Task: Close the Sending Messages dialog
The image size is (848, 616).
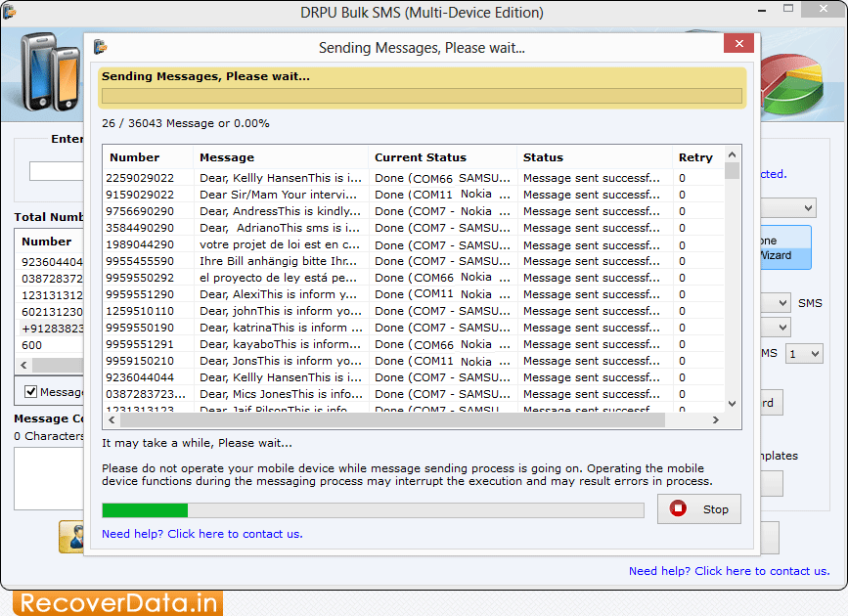Action: pyautogui.click(x=739, y=43)
